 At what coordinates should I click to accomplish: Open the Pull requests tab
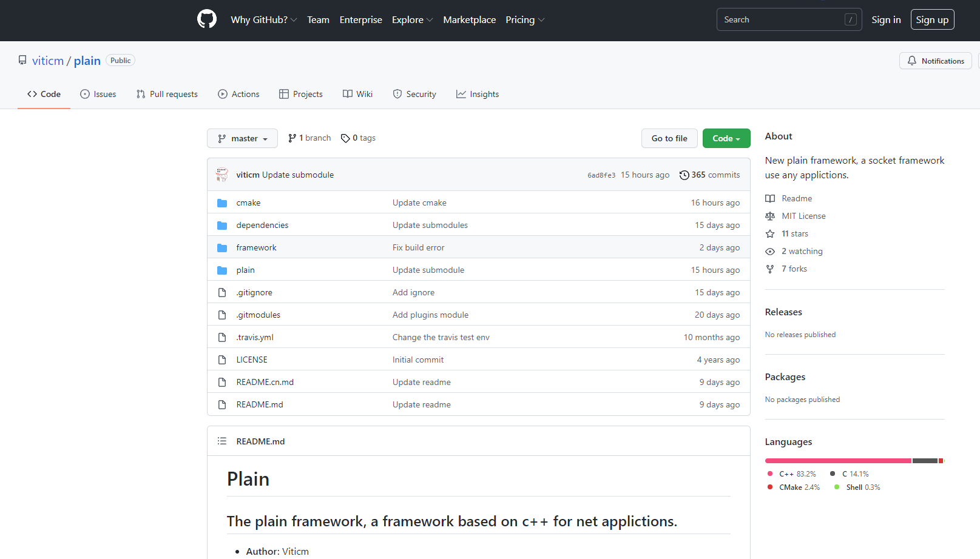(167, 94)
